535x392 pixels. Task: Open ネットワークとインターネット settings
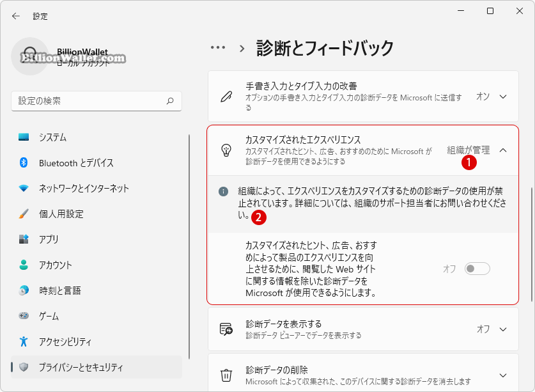pos(97,188)
